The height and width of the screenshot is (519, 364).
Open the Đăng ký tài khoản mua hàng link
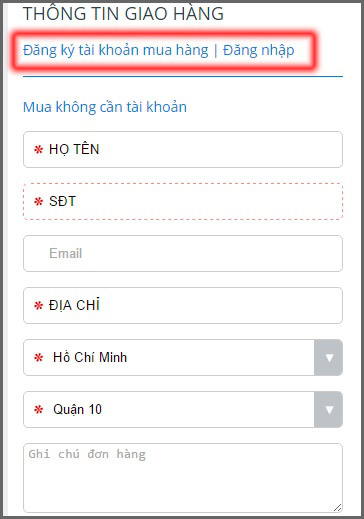point(116,51)
